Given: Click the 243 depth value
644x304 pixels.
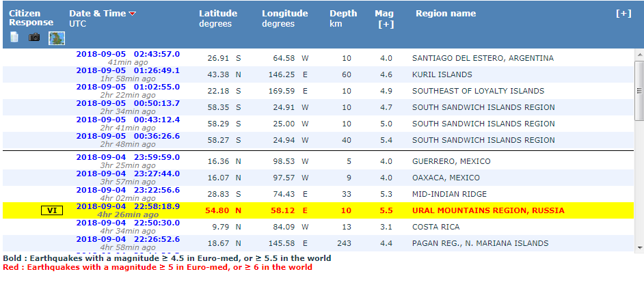Looking at the screenshot, I should pyautogui.click(x=344, y=243).
